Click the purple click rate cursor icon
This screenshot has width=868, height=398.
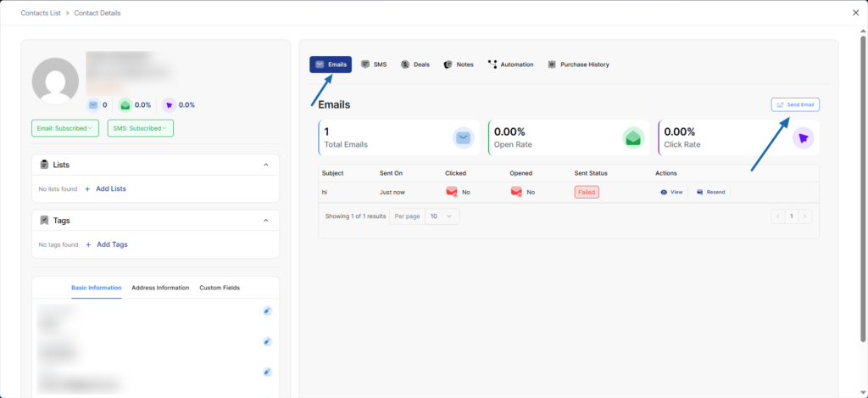[169, 104]
